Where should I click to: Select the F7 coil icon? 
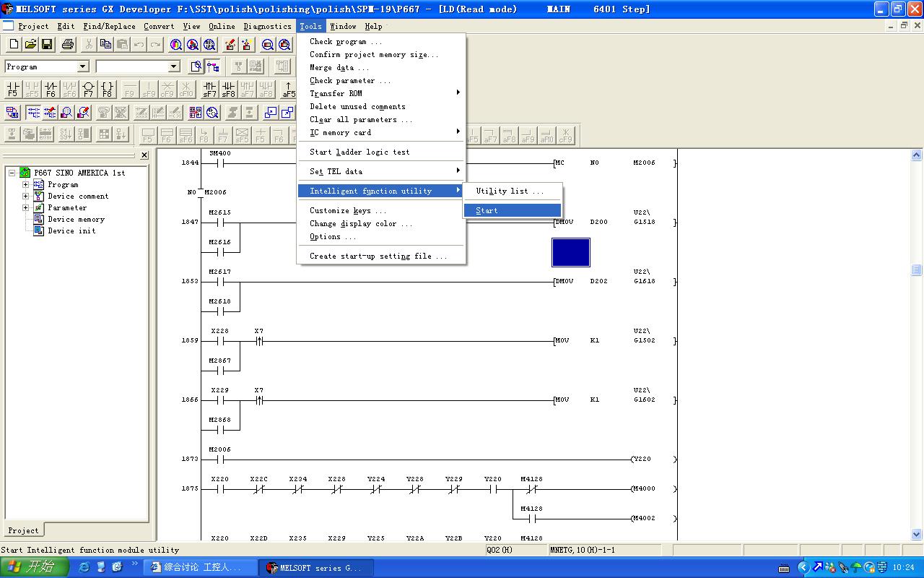[x=88, y=90]
